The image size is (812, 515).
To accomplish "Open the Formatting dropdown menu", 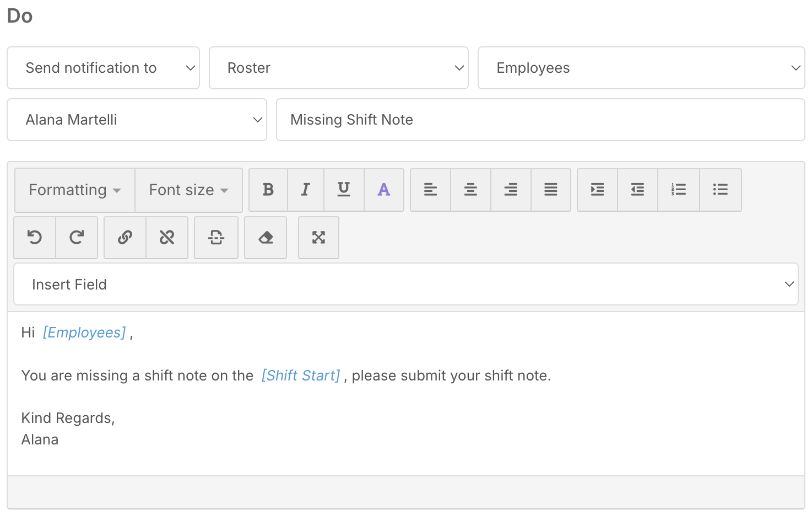I will [x=75, y=190].
